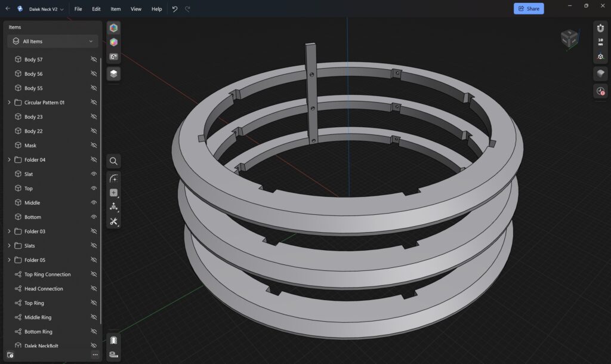
Task: Click the measuring tape icon
Action: [x=113, y=354]
